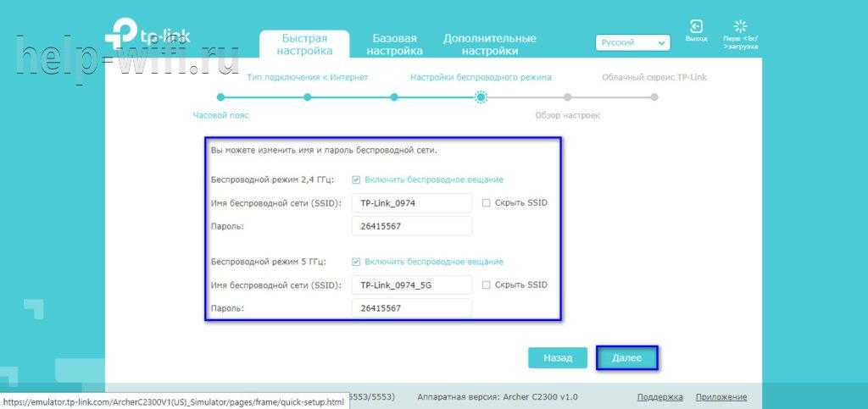Toggle 2.4 GHz wireless broadcast checkbox
Viewport: 868px width, 409px height.
pyautogui.click(x=356, y=180)
